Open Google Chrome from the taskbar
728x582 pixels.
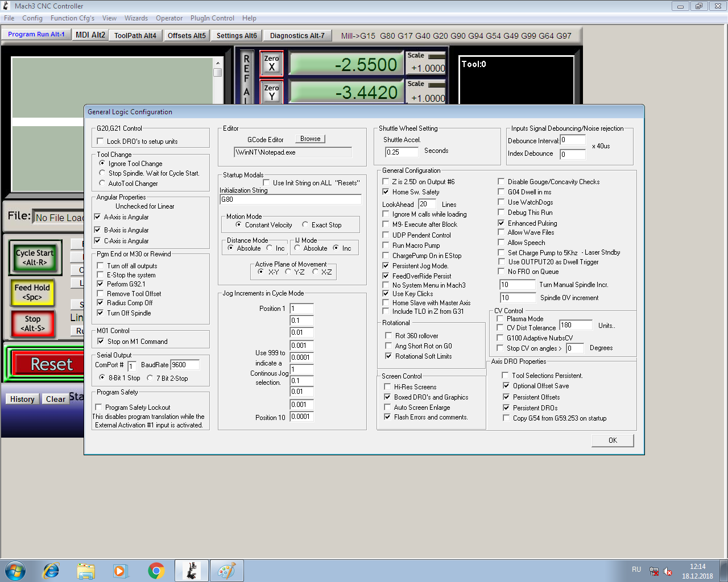coord(156,571)
